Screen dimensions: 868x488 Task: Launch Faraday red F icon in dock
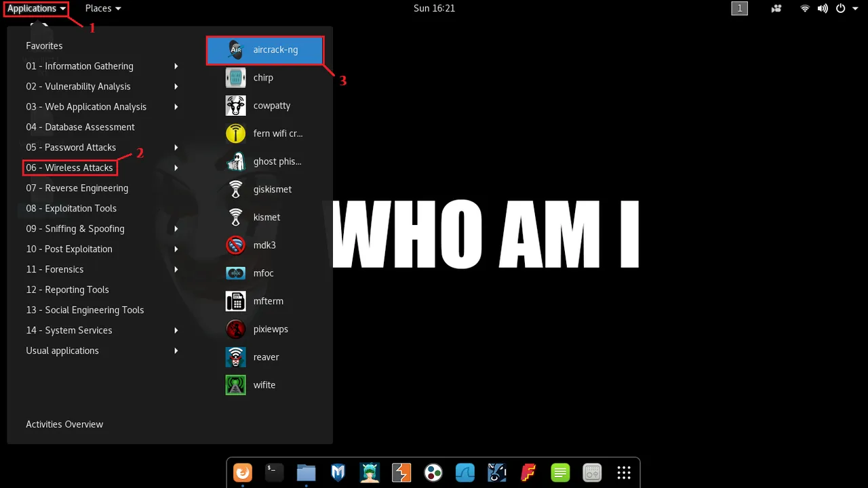[x=528, y=472]
